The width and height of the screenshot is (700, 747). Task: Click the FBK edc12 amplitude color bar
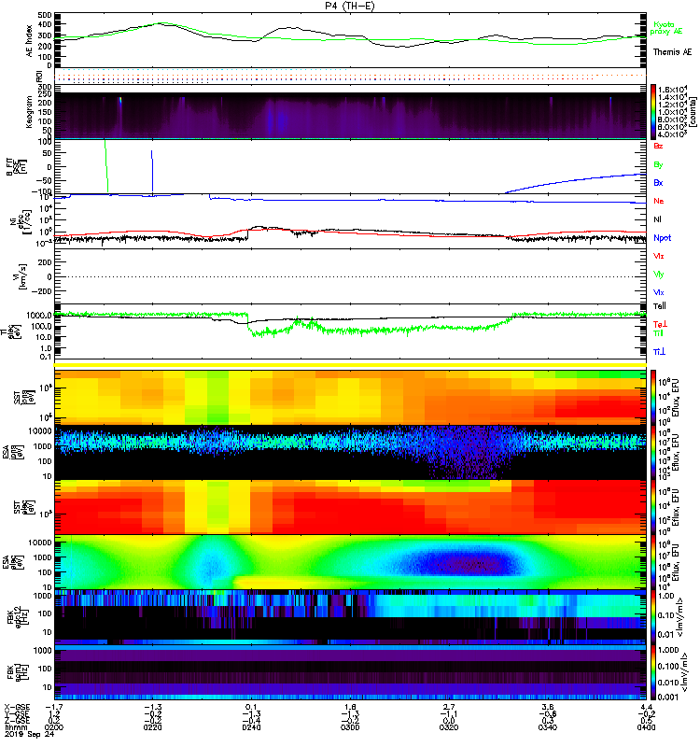pyautogui.click(x=653, y=616)
